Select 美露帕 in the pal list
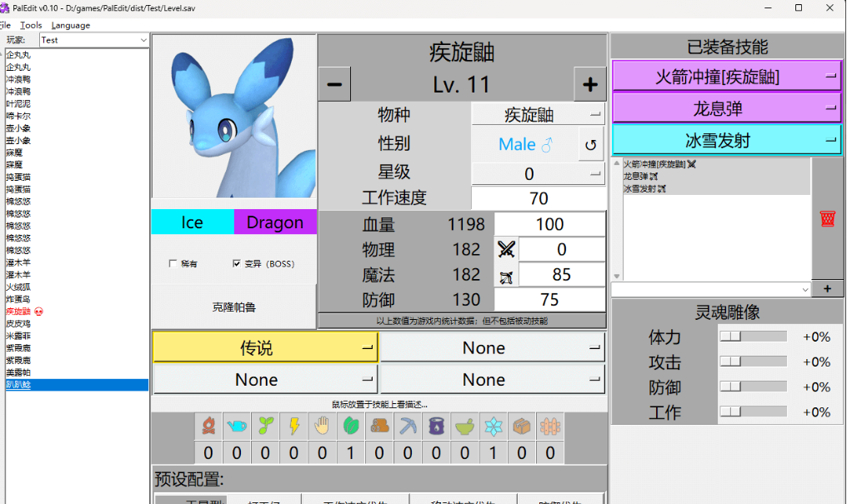The image size is (847, 504). coord(18,372)
